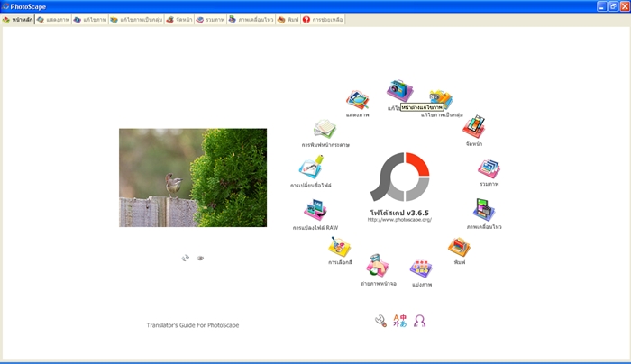Visit the http://www.photoscape.org/ link
631x364 pixels.
click(399, 220)
